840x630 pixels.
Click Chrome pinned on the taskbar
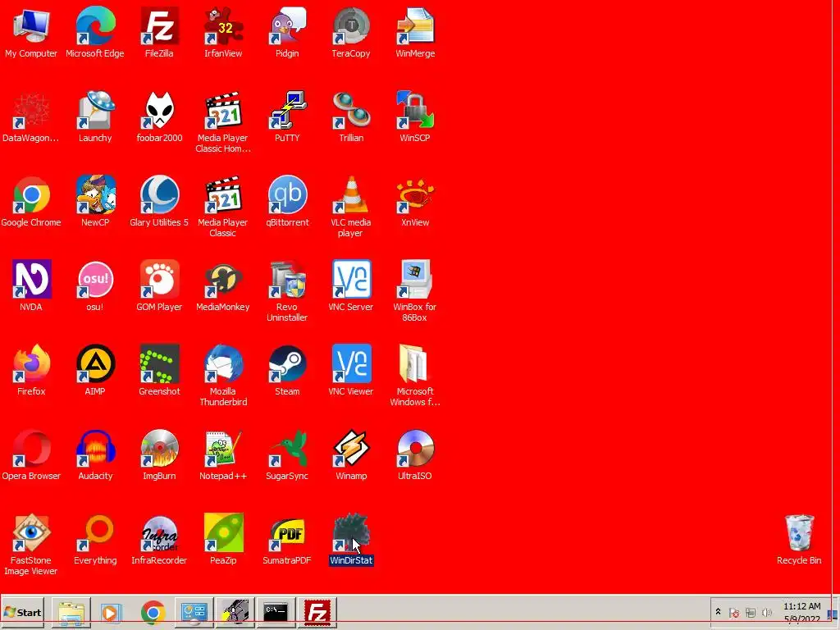click(153, 612)
